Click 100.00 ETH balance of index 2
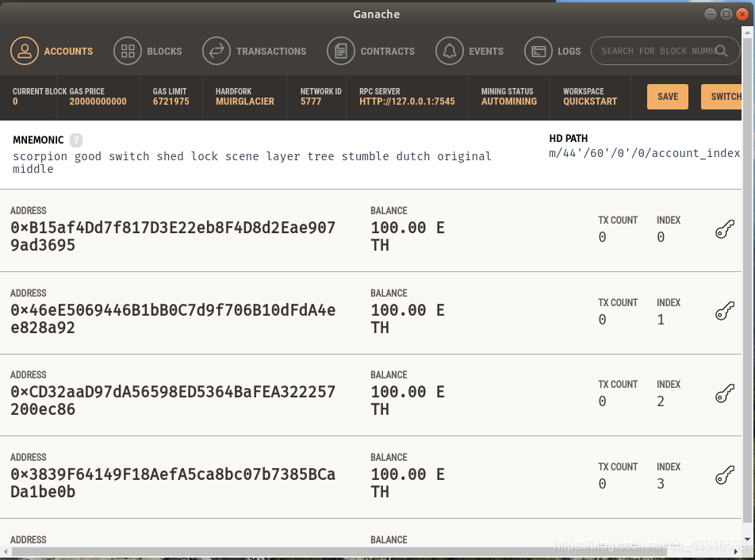Viewport: 755px width, 560px height. click(408, 401)
